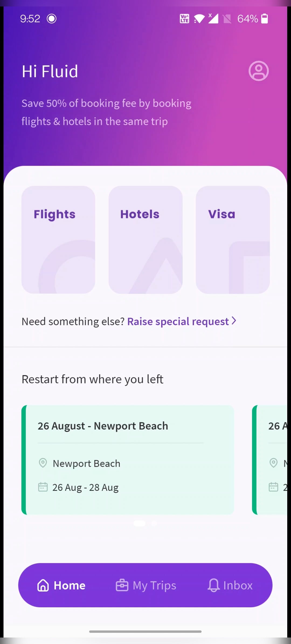This screenshot has height=644, width=291.
Task: Follow the Raise special request link
Action: (178, 321)
